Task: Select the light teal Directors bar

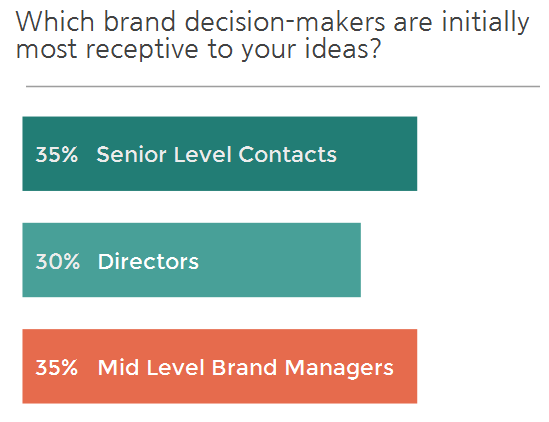Action: pos(192,260)
